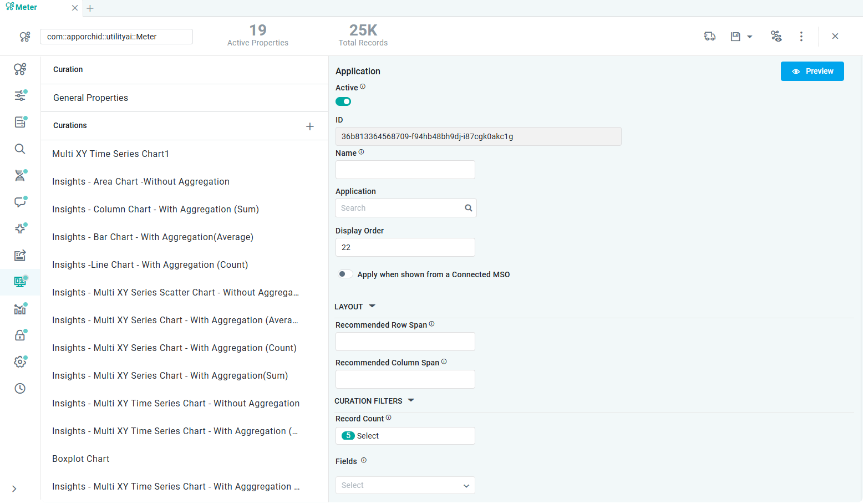Open the save options dropdown arrow
The image size is (864, 504).
750,37
